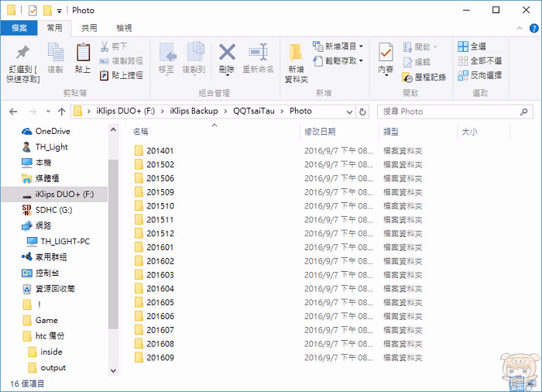
Task: Expand breadcrumb arrow after QQTsaiTau
Action: (282, 112)
